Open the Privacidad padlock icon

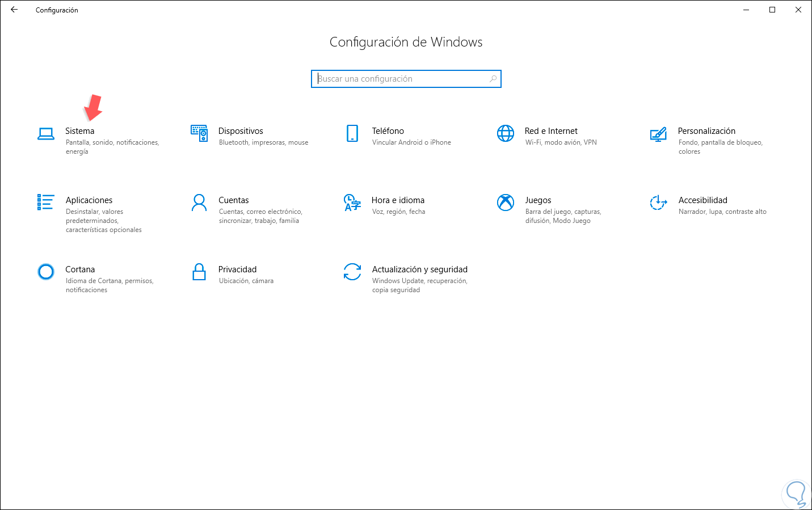(x=199, y=272)
